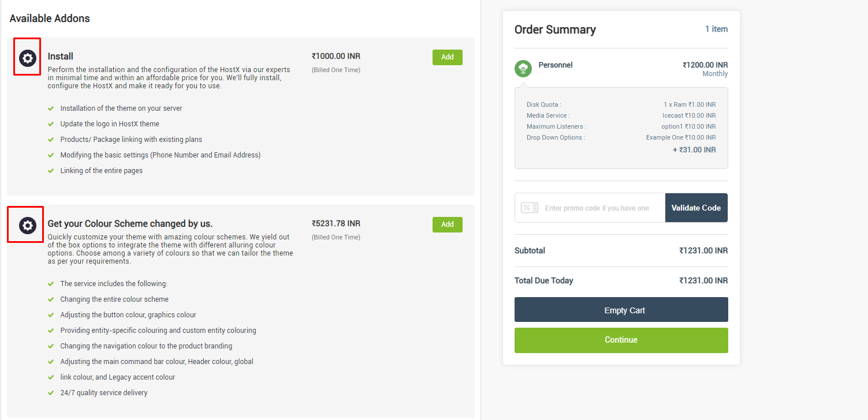This screenshot has width=868, height=420.
Task: Empty the cart
Action: pos(621,310)
